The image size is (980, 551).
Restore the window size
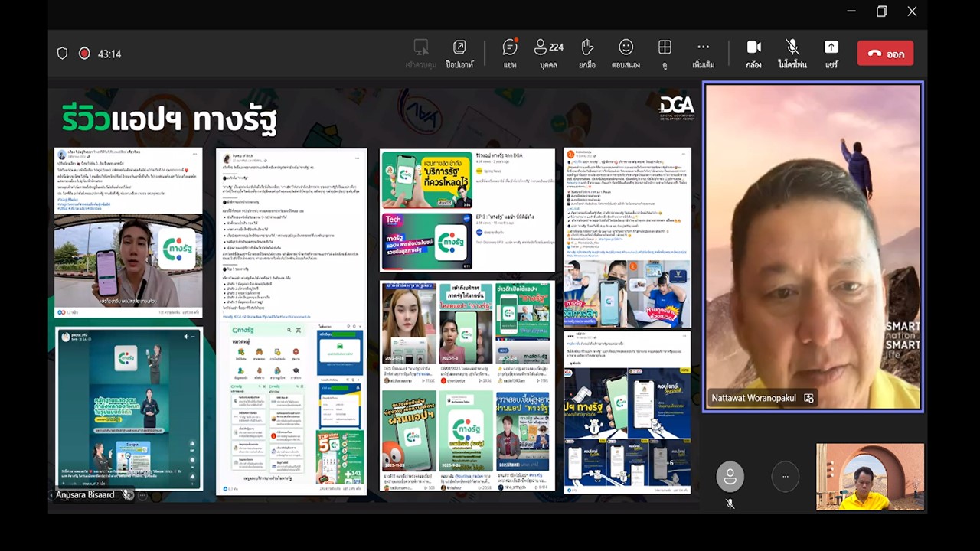[881, 11]
